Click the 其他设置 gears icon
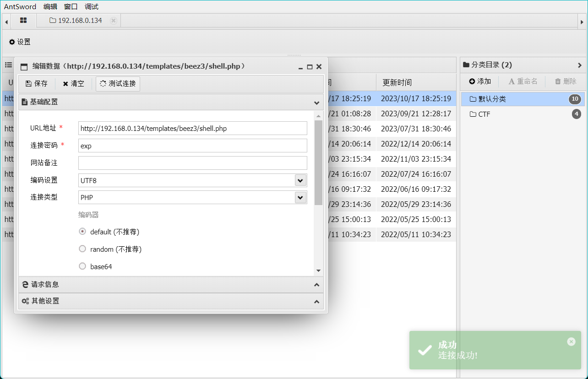Screen dimensions: 588x379 pos(25,301)
